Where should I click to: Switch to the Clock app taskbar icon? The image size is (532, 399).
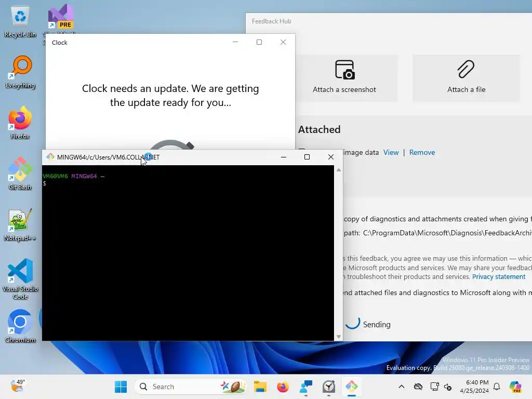(x=329, y=387)
